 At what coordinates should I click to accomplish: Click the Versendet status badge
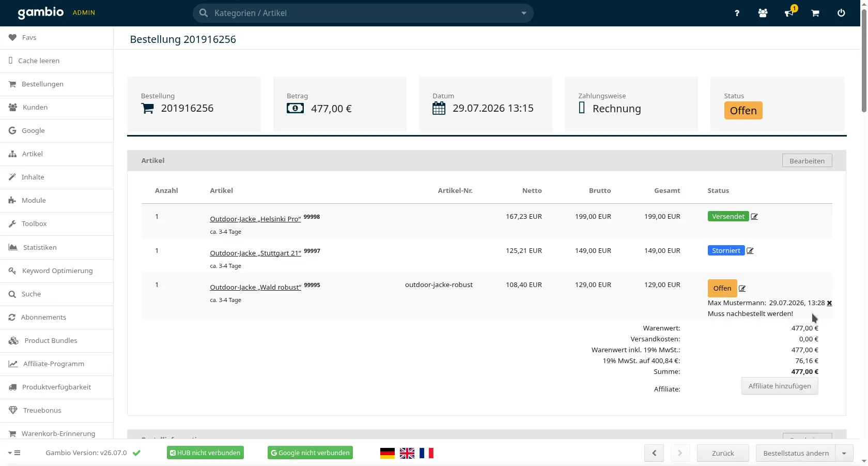728,217
